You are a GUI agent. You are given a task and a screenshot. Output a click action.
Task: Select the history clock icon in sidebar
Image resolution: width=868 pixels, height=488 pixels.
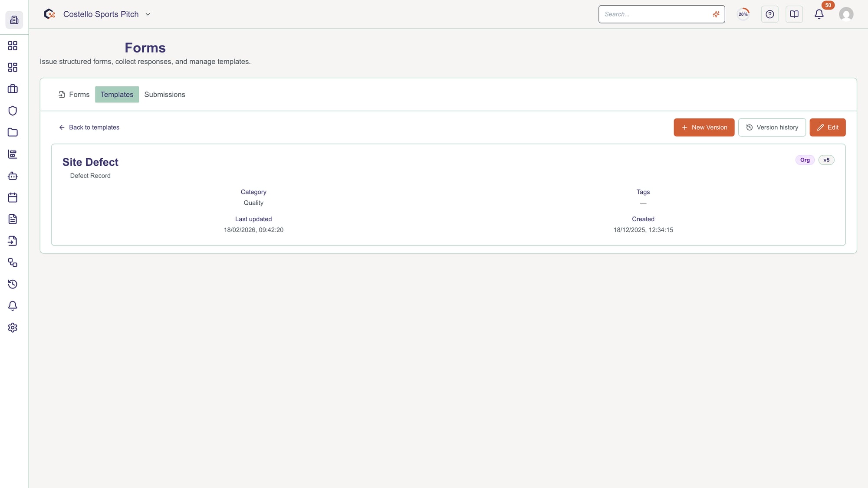[x=13, y=284]
